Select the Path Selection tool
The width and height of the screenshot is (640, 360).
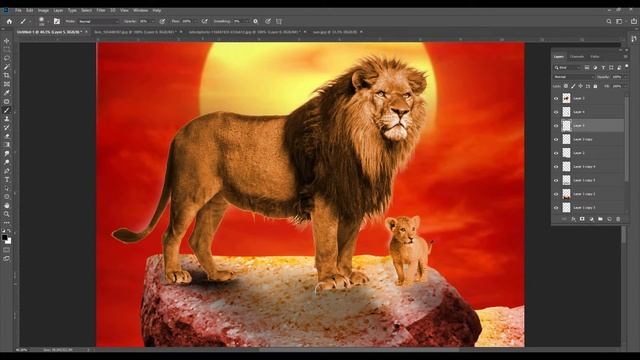pyautogui.click(x=7, y=188)
